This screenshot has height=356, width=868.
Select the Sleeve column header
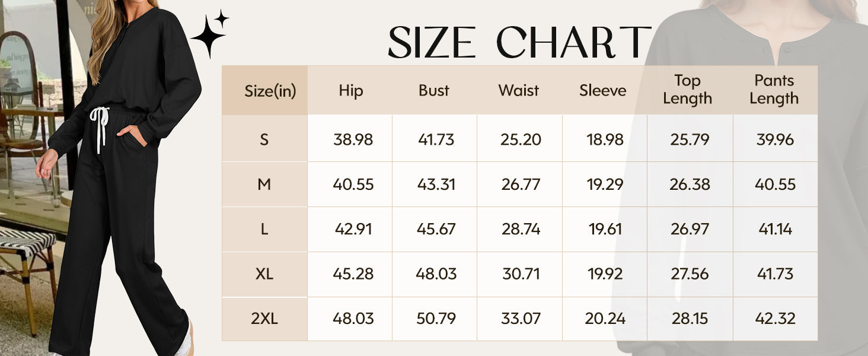click(603, 91)
